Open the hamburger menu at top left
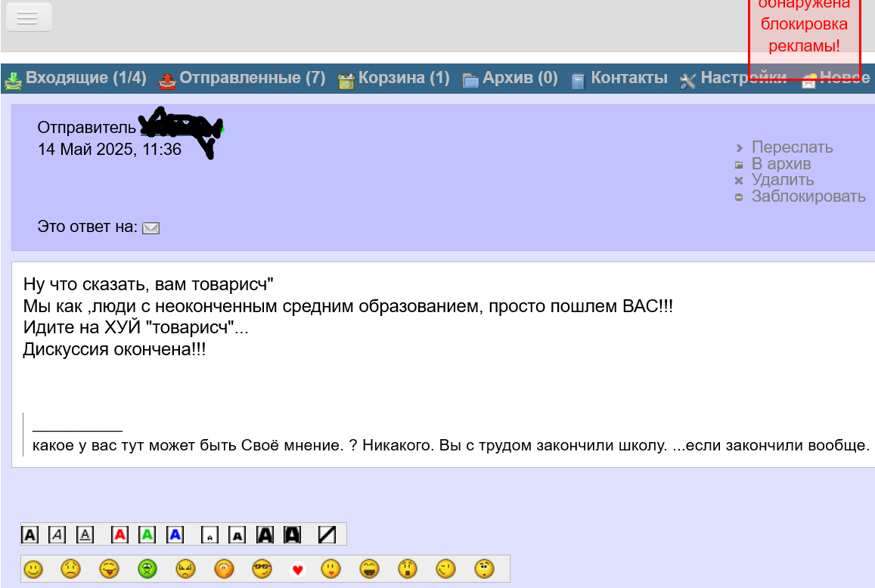 pos(29,17)
